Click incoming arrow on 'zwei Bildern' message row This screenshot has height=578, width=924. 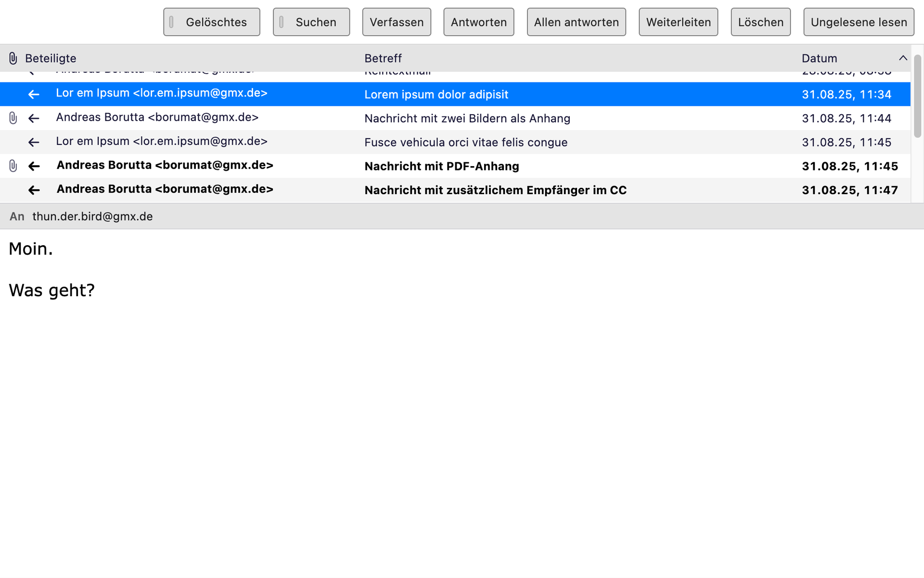click(x=34, y=118)
